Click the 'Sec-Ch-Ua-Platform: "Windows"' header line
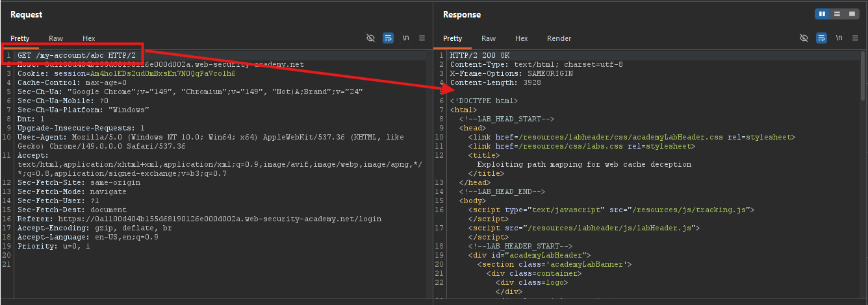The width and height of the screenshot is (868, 305). 83,110
